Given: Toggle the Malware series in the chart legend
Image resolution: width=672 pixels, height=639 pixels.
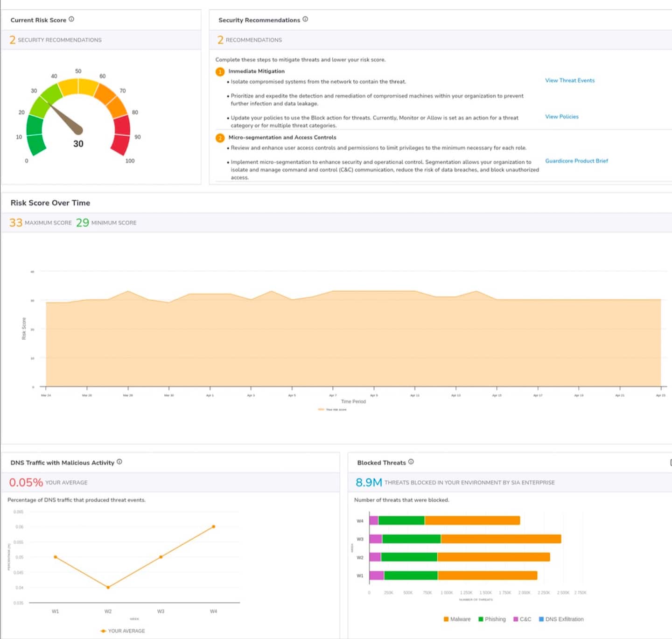Looking at the screenshot, I should 457,619.
